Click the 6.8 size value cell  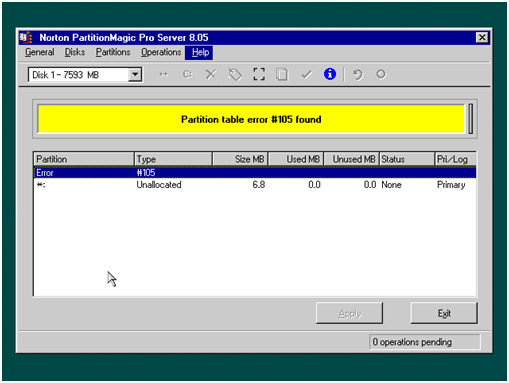pos(259,185)
